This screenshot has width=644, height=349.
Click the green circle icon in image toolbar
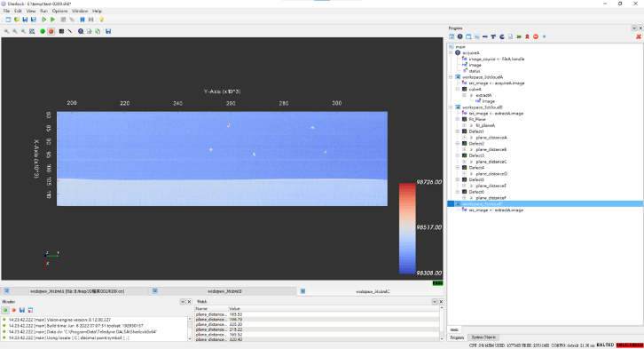point(43,31)
